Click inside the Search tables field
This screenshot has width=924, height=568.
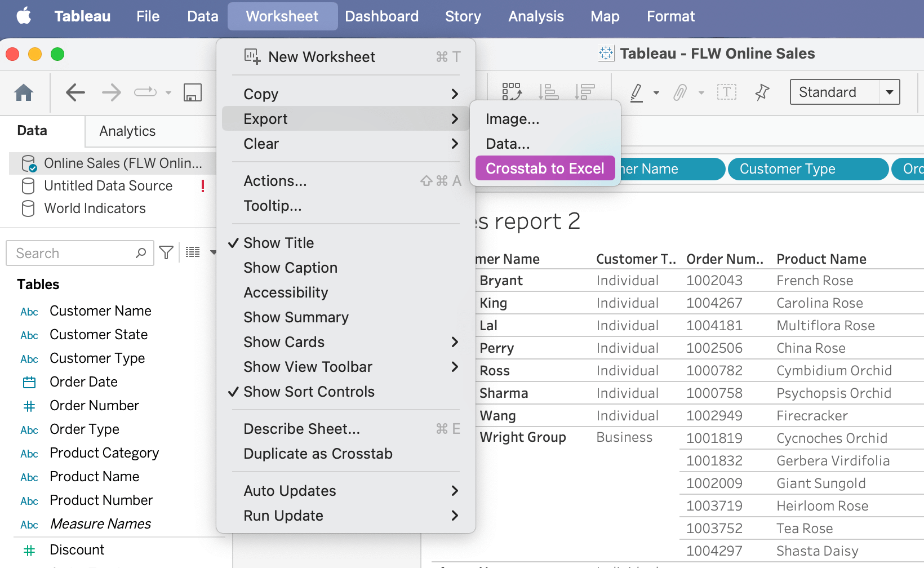click(x=73, y=252)
